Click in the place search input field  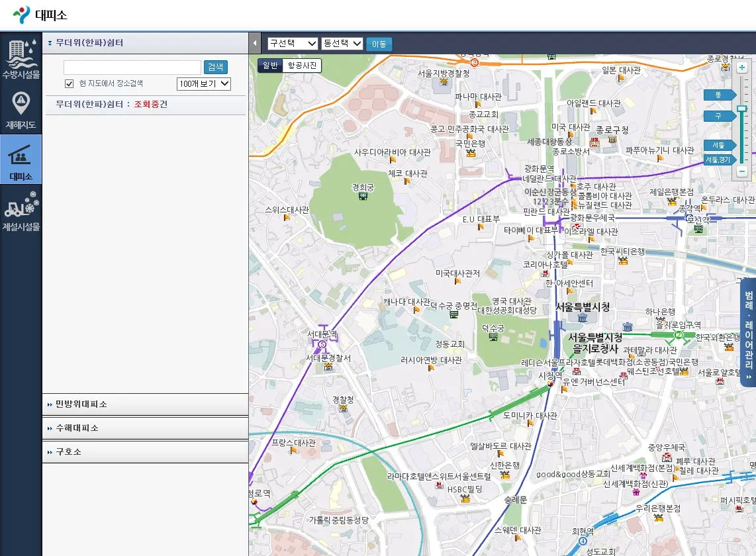tap(132, 68)
